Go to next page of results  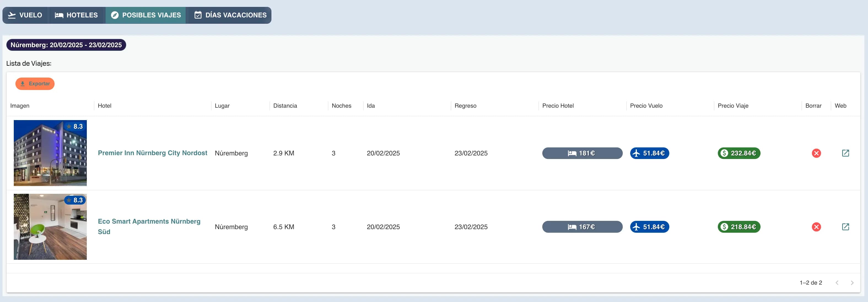852,283
